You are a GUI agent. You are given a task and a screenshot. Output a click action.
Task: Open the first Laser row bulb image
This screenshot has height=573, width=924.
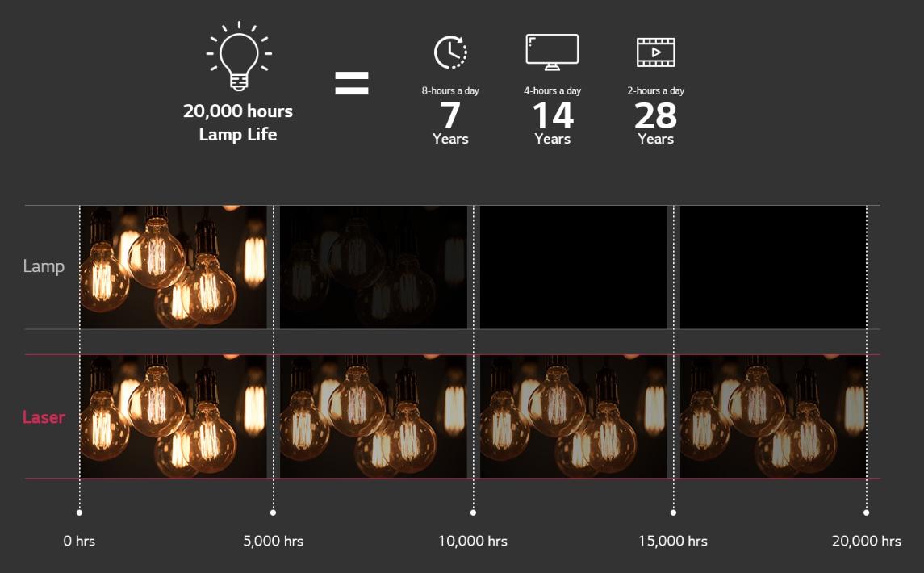pyautogui.click(x=174, y=416)
